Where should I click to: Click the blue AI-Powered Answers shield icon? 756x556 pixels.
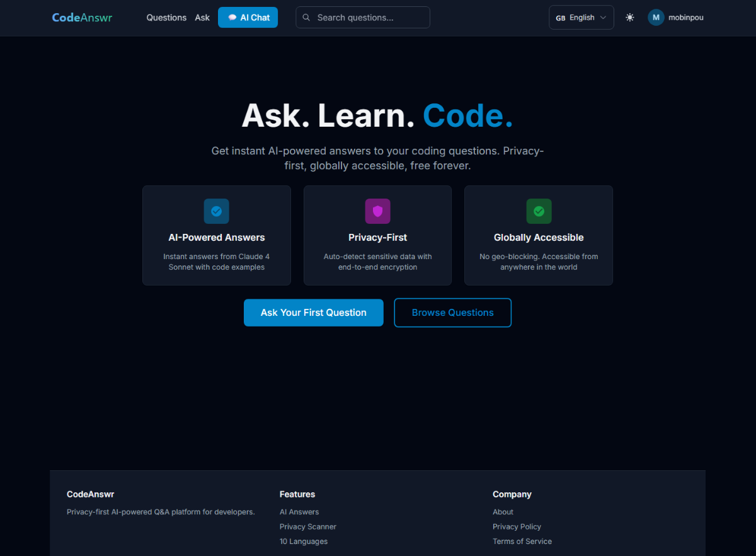pyautogui.click(x=216, y=211)
